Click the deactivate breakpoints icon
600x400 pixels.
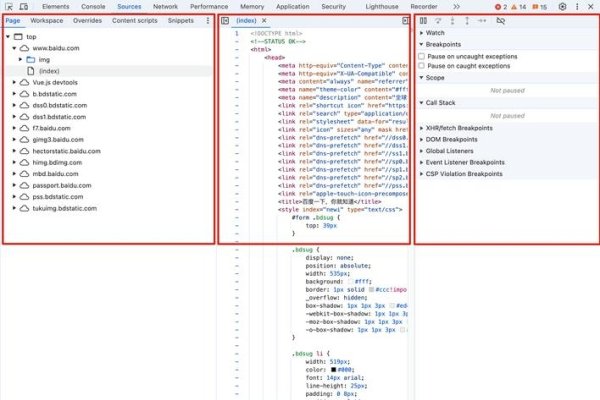click(500, 20)
